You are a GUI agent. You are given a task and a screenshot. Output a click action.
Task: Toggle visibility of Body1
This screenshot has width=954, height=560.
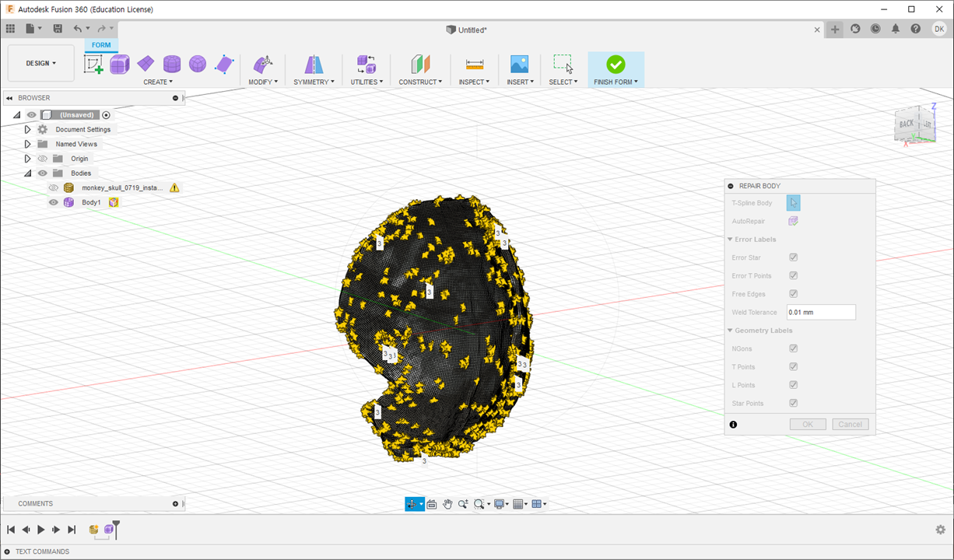(54, 202)
